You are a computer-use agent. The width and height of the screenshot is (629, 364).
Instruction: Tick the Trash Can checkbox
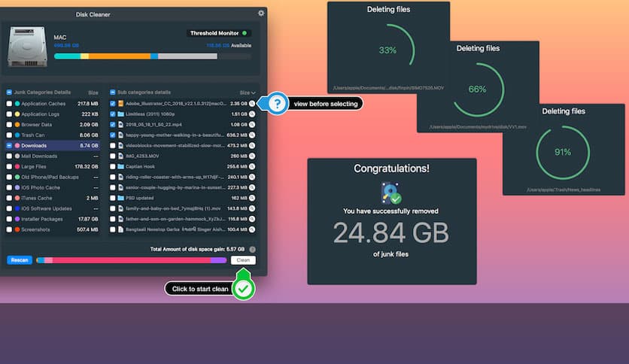(x=9, y=135)
